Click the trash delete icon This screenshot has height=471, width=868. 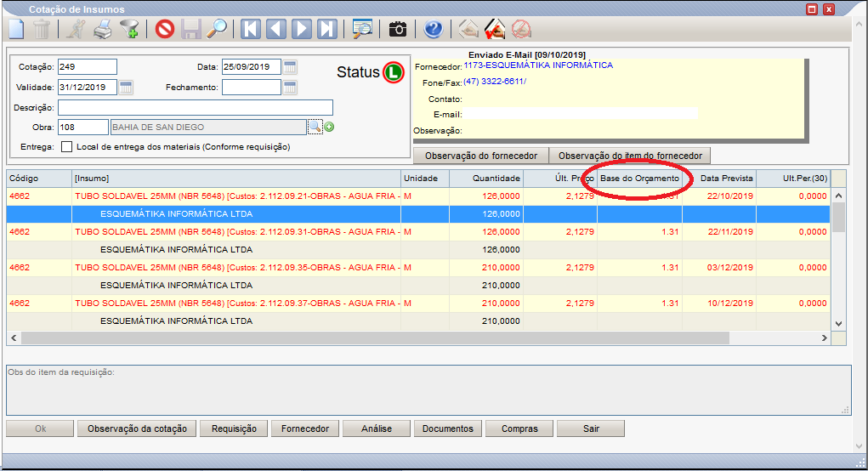[x=42, y=29]
